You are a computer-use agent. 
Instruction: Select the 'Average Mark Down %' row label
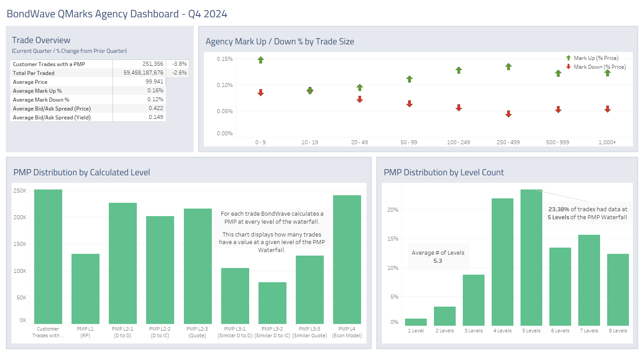[x=41, y=100]
